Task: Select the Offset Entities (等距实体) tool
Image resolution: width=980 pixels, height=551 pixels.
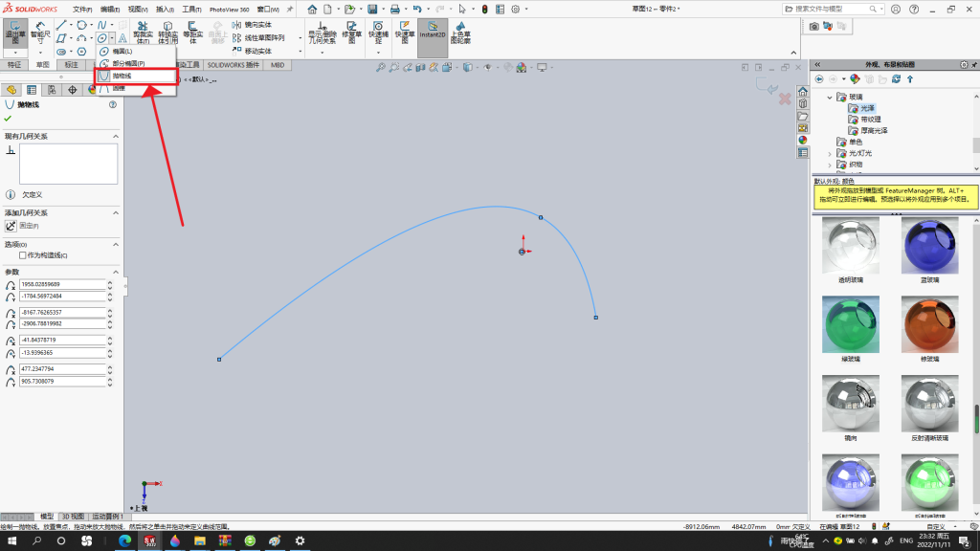Action: pyautogui.click(x=192, y=33)
